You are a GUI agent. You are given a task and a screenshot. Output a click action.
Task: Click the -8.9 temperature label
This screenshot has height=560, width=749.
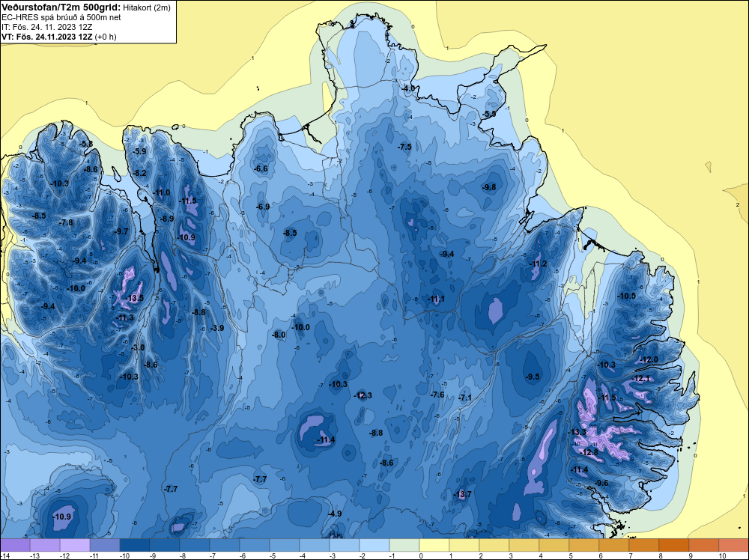pyautogui.click(x=167, y=219)
